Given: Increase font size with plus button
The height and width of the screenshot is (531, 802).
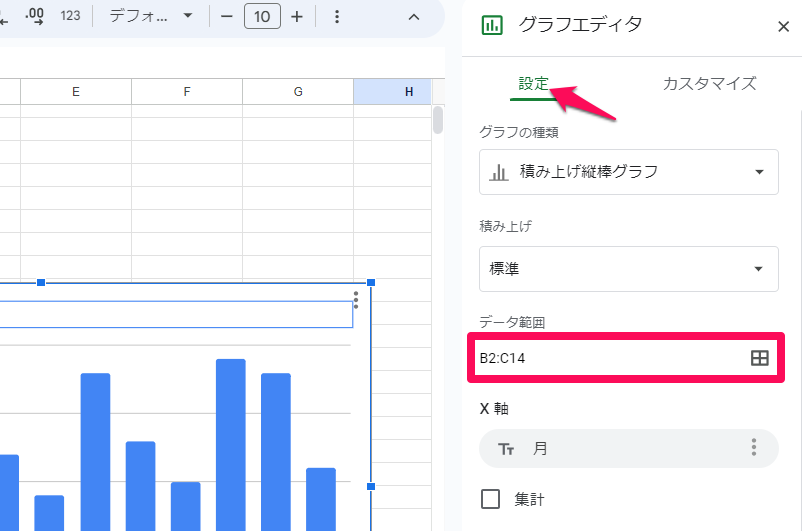Looking at the screenshot, I should tap(297, 17).
